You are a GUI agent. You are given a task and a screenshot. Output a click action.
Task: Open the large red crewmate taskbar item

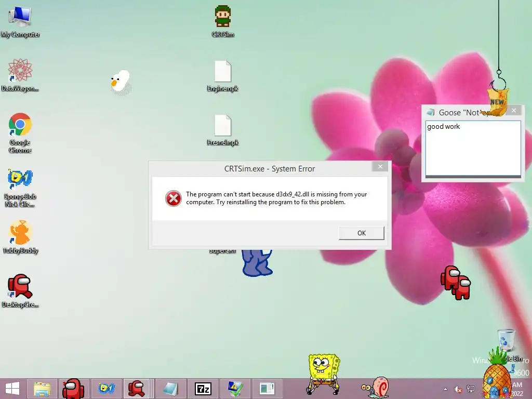click(73, 389)
